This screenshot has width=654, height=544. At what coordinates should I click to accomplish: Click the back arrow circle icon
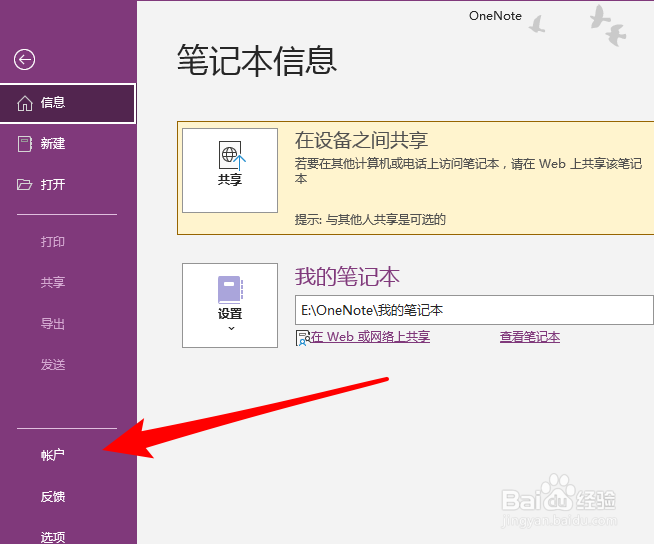pyautogui.click(x=24, y=60)
